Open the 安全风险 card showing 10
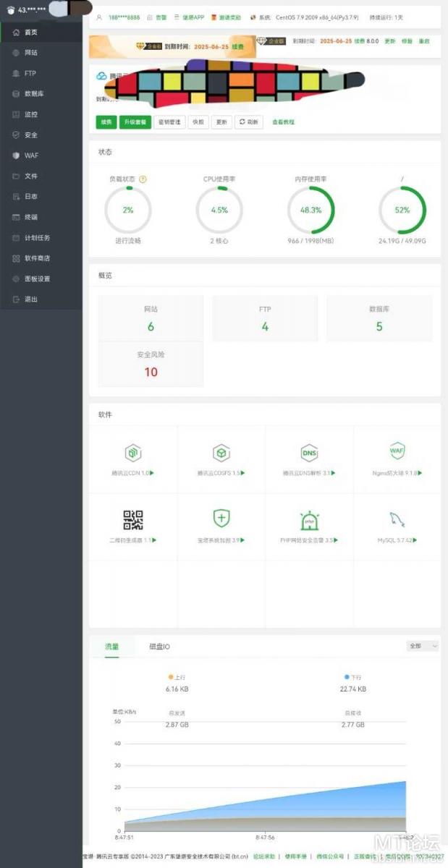Screen dimensions: 448x868 tap(151, 365)
